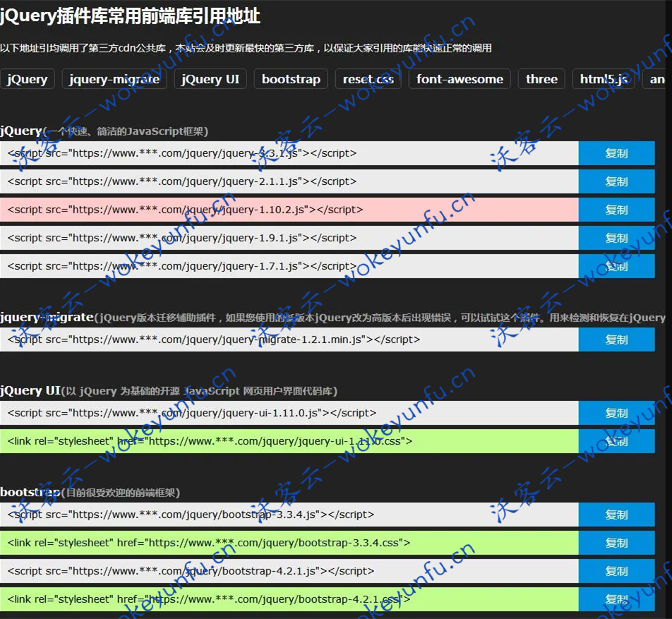Click the page title jQuery插件库常用前端库引用地址
Viewport: 672px width, 619px height.
coord(131,16)
